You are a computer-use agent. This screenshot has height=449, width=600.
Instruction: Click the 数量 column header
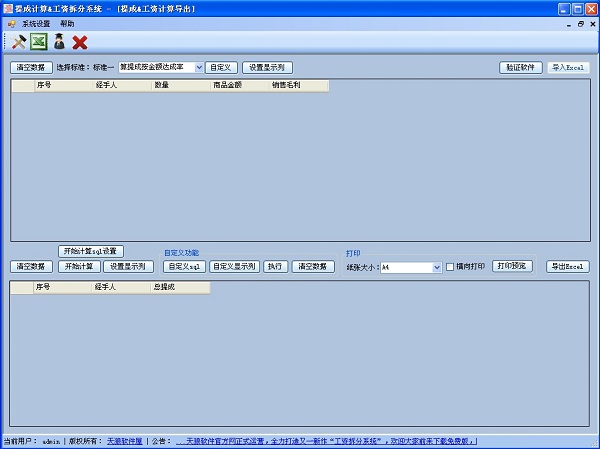[181, 85]
